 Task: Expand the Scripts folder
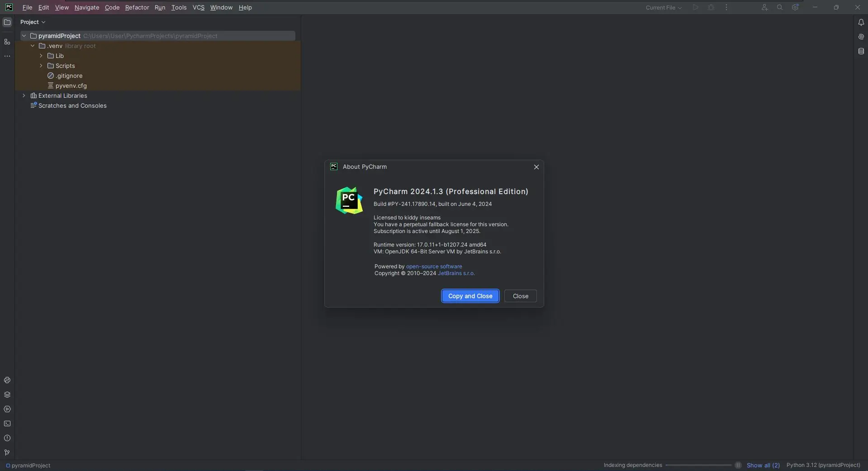[41, 66]
